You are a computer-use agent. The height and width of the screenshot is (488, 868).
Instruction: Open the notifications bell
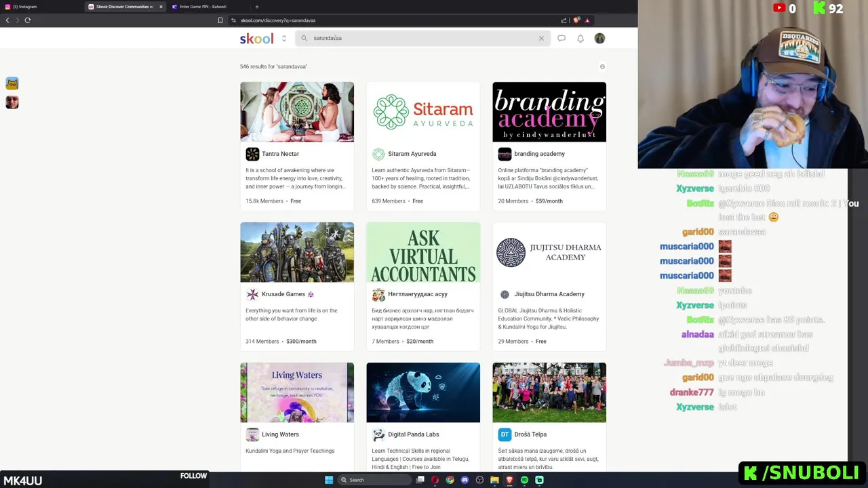(580, 39)
